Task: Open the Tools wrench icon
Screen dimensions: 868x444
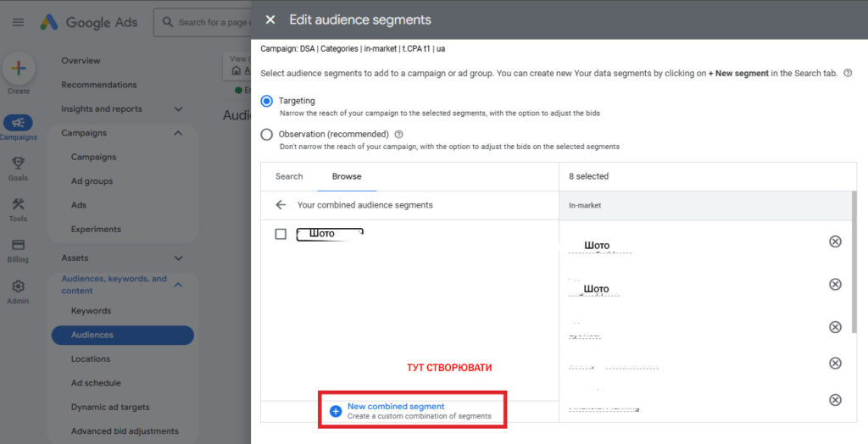Action: click(x=18, y=204)
